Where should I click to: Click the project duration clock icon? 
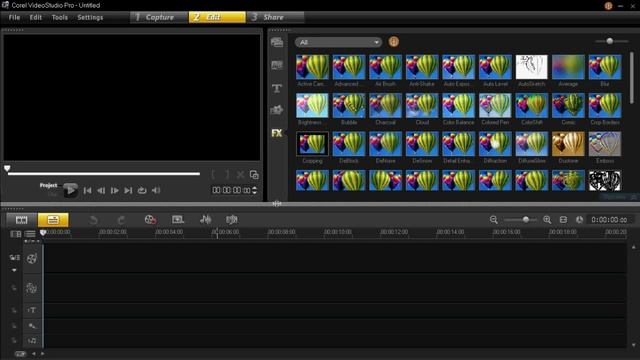coord(579,220)
